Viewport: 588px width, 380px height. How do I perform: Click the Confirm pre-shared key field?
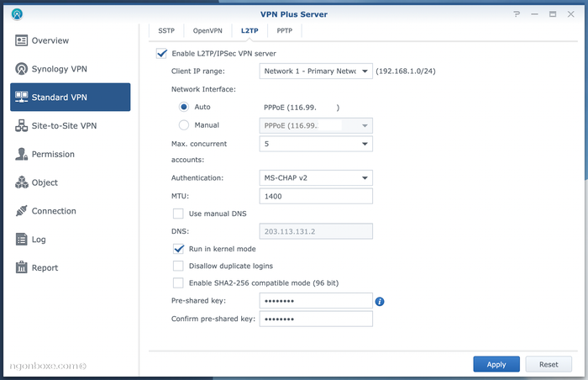click(x=316, y=319)
